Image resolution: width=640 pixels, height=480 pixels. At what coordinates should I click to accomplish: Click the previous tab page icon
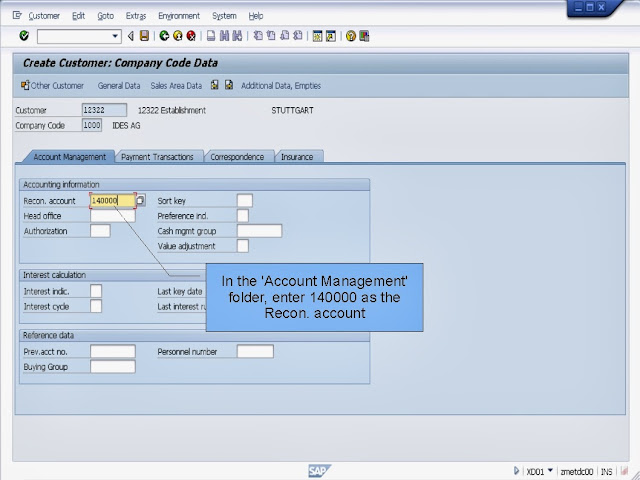pyautogui.click(x=215, y=85)
